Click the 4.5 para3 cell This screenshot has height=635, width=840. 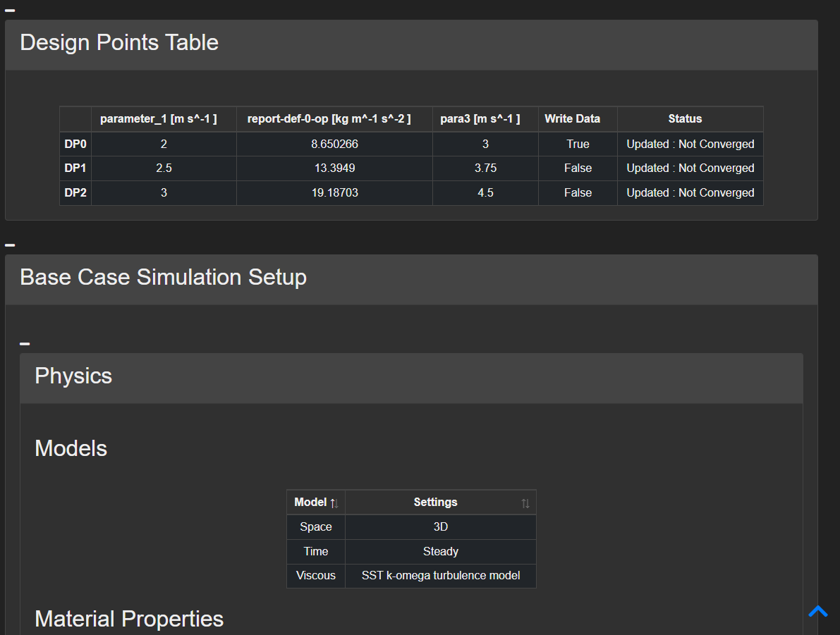pyautogui.click(x=485, y=192)
